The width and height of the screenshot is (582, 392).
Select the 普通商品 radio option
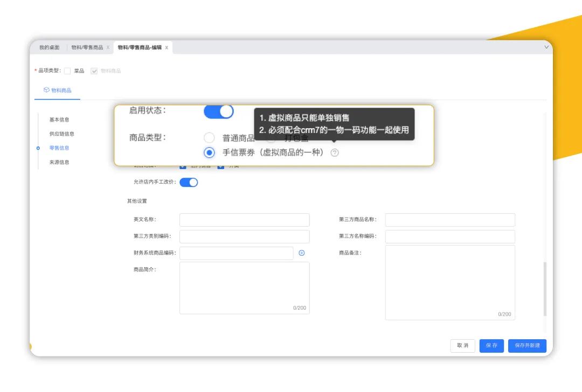(209, 138)
